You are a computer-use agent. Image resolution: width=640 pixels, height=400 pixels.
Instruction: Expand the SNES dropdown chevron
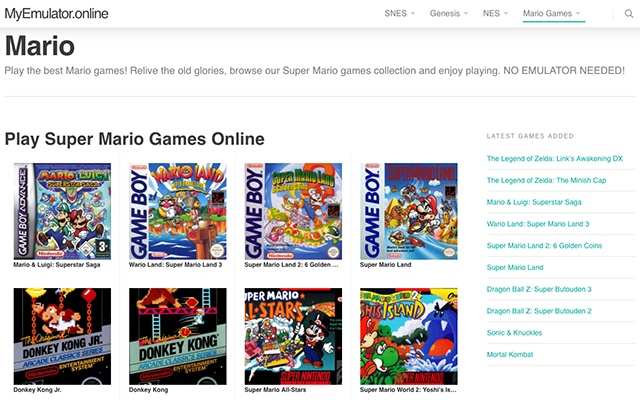pyautogui.click(x=413, y=13)
